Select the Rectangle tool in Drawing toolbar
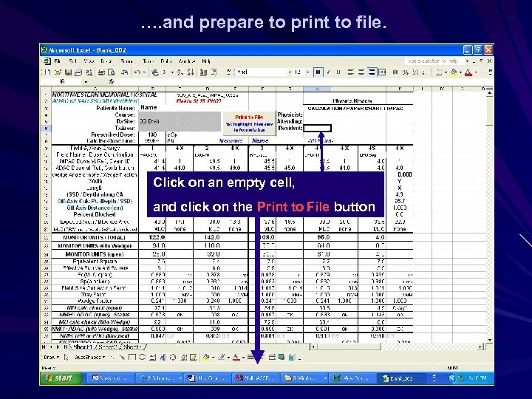This screenshot has height=399, width=532. pyautogui.click(x=132, y=357)
